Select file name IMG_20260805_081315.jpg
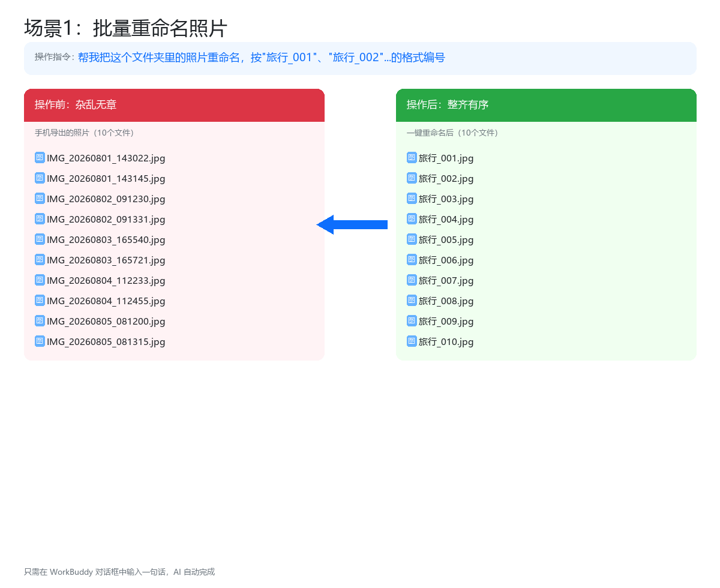Viewport: 720px width, 588px height. [106, 342]
